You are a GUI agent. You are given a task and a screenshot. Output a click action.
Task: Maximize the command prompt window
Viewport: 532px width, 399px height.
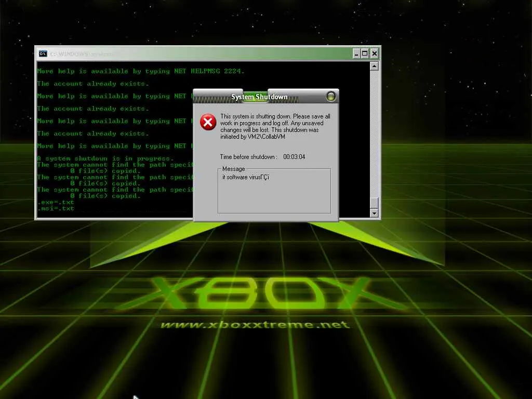click(365, 54)
